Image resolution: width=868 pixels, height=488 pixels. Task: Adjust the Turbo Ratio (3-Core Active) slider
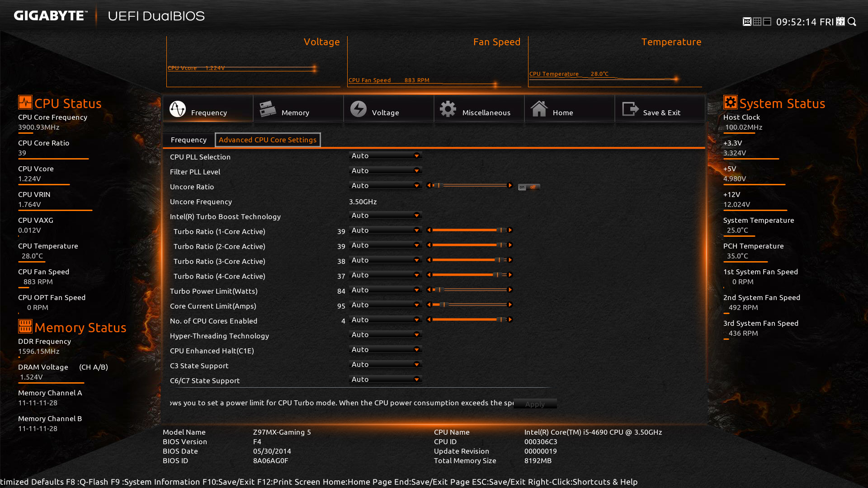click(470, 260)
